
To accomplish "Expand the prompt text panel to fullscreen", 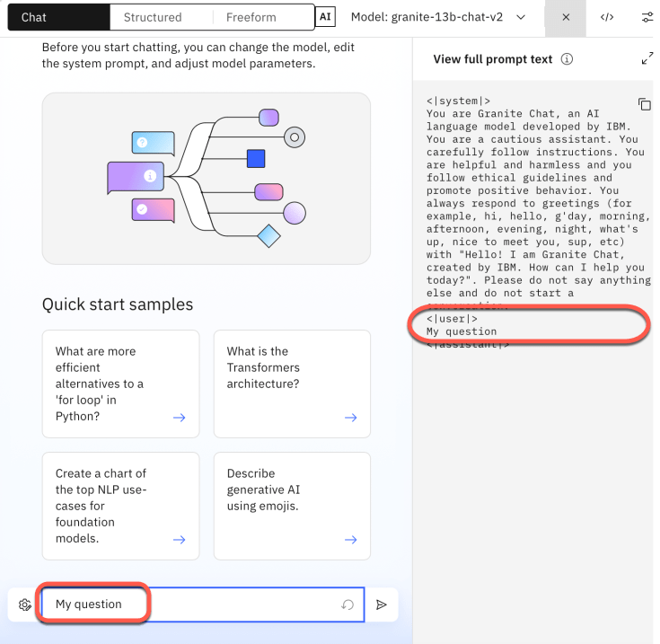I will click(647, 59).
